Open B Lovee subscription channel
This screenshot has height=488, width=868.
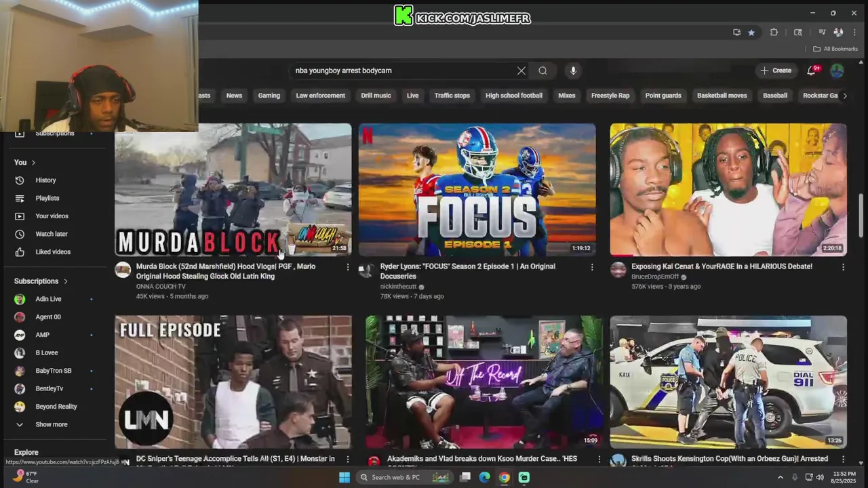click(46, 353)
